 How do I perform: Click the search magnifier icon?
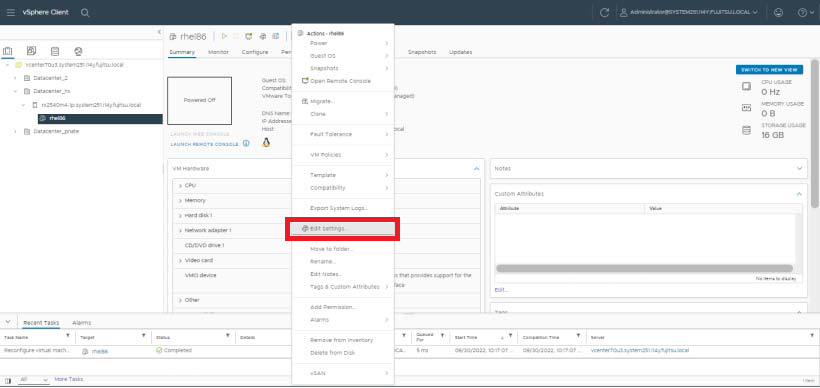pos(85,13)
